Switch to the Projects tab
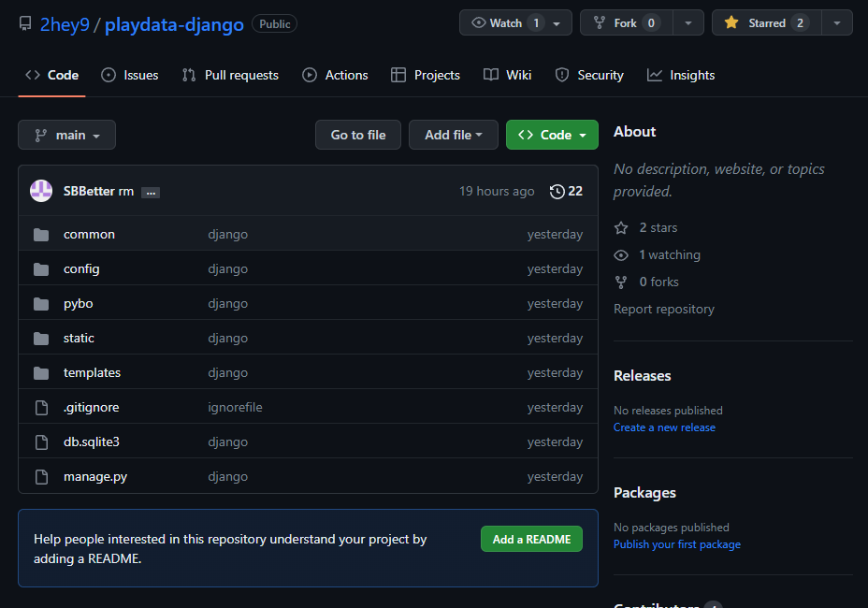 pos(426,75)
